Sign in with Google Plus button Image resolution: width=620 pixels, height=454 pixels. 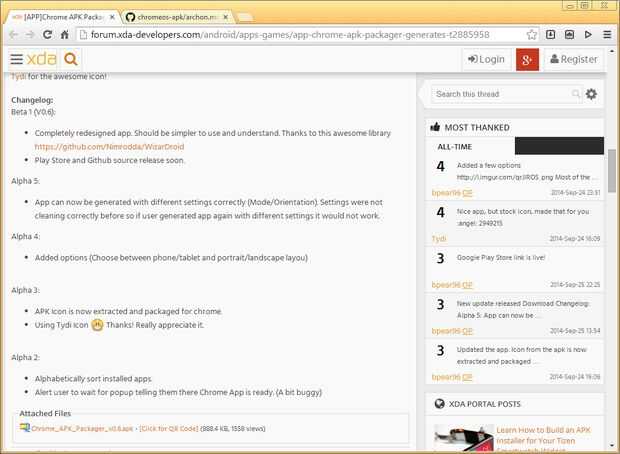(x=527, y=60)
